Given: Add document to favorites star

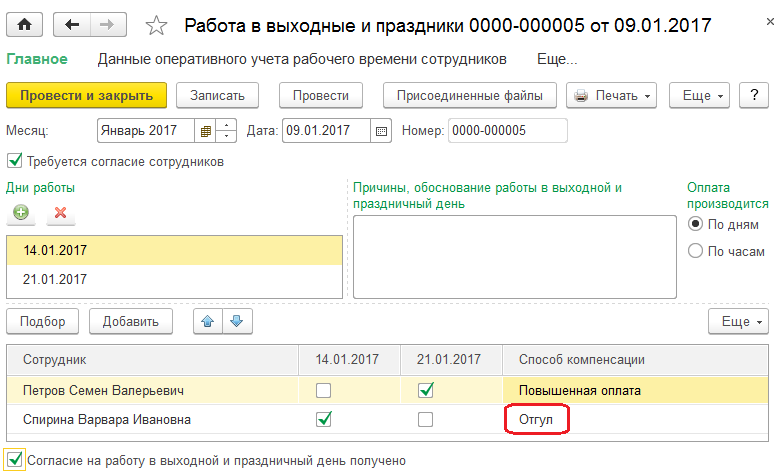Looking at the screenshot, I should pos(156,25).
